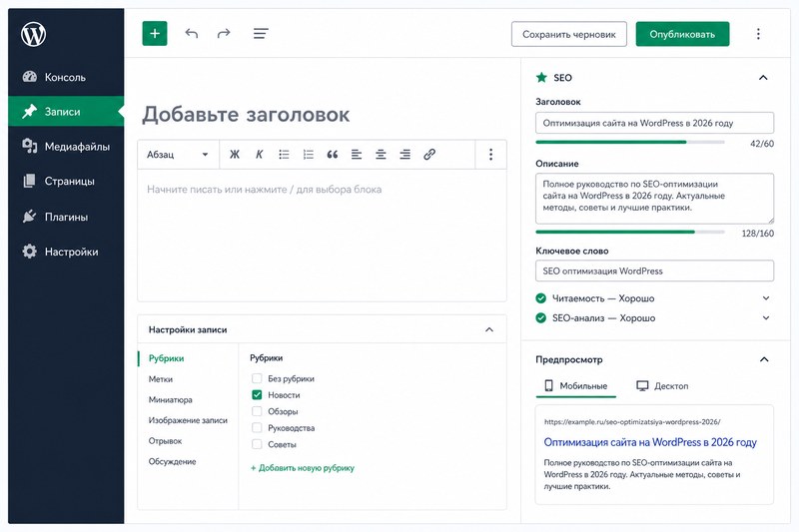Select the Рубрики settings tab
Viewport: 799px width, 532px height.
[166, 358]
